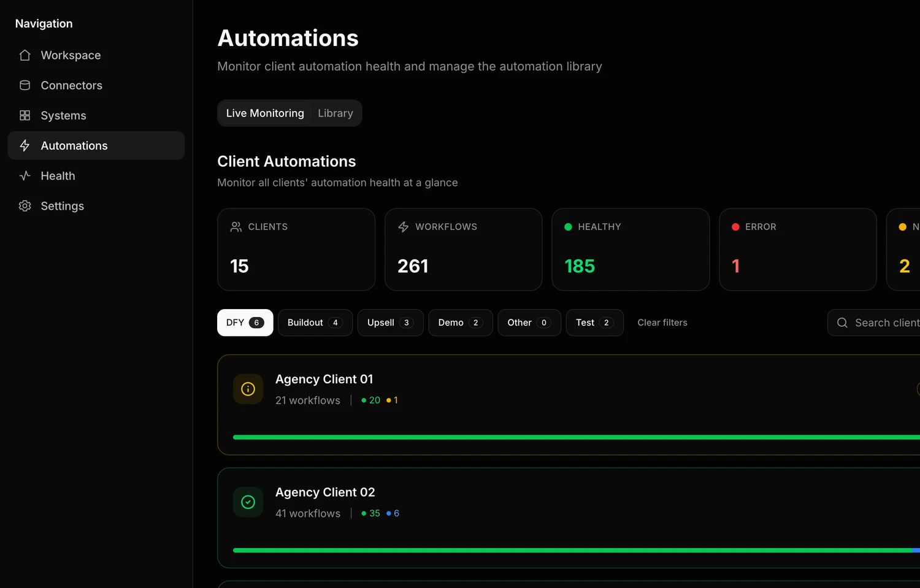Click the Navigation sidebar heading

coord(44,23)
